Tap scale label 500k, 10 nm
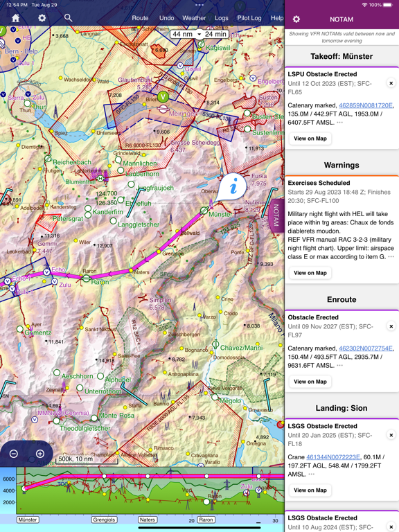 click(x=75, y=459)
